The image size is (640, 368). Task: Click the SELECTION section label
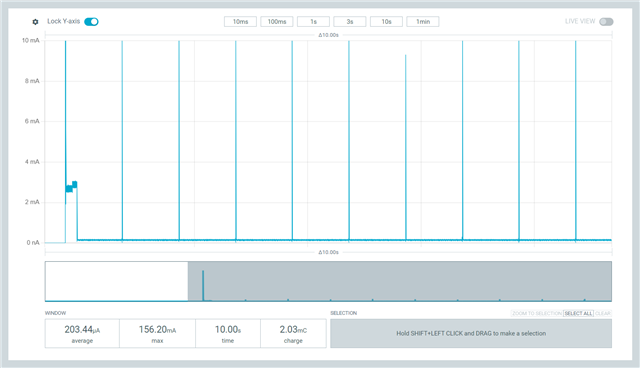(344, 313)
